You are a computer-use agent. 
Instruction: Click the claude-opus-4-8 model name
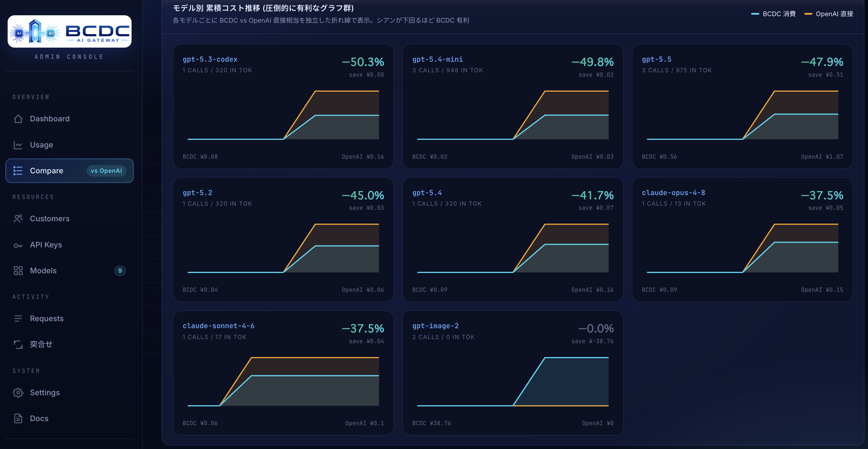click(x=673, y=193)
